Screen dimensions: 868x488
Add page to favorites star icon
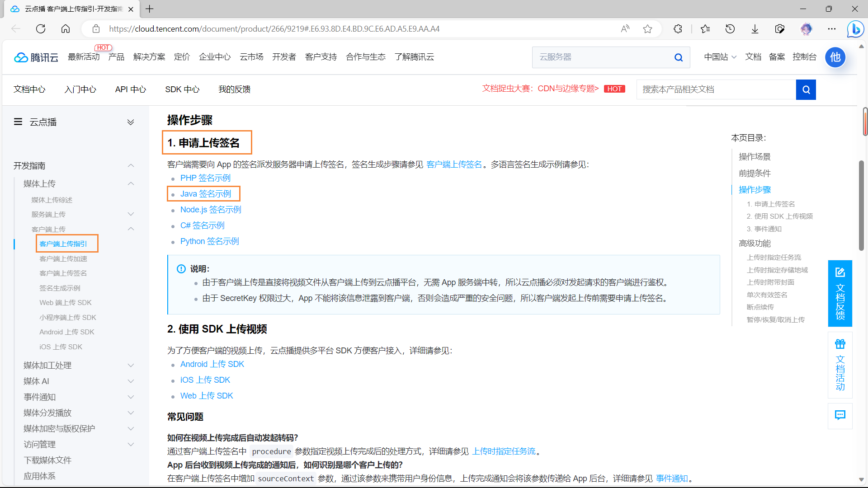pos(647,29)
